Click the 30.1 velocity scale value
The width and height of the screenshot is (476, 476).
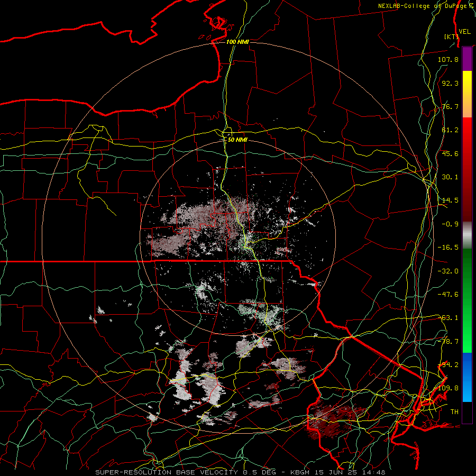(450, 177)
